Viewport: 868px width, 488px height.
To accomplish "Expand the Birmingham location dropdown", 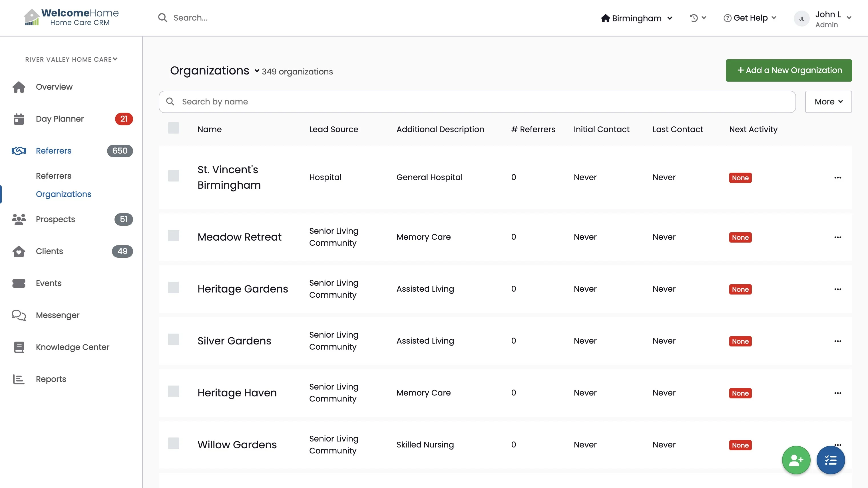I will [636, 18].
